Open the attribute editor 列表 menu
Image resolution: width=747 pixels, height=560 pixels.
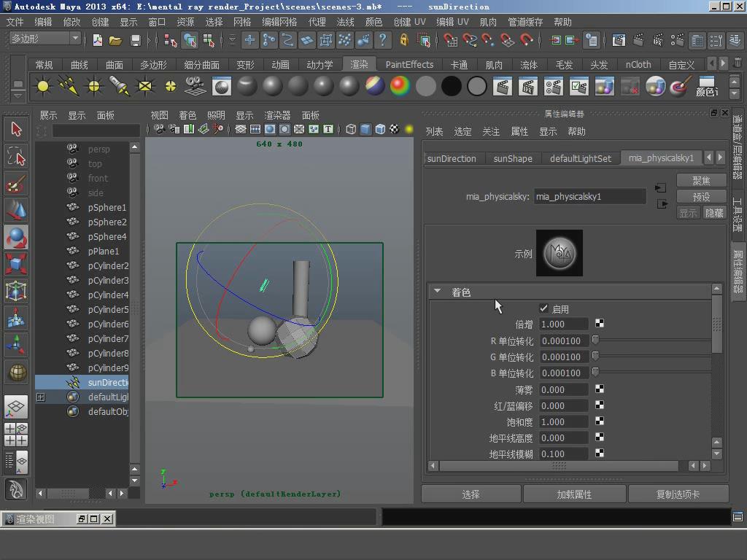(x=434, y=131)
